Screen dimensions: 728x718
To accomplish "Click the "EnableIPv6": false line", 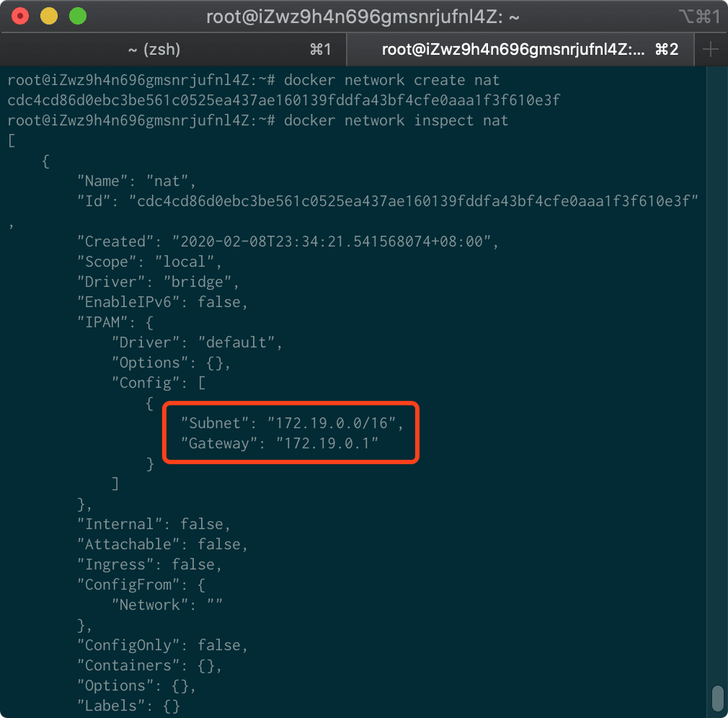I will click(x=162, y=302).
